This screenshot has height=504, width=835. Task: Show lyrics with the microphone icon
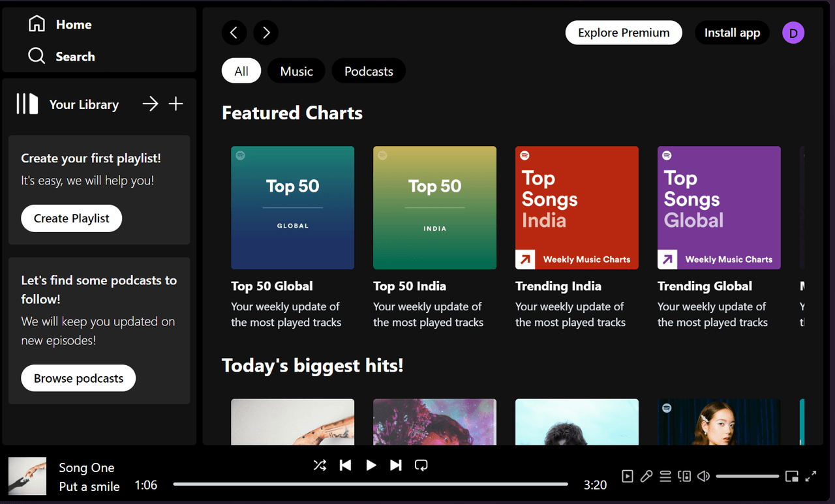pyautogui.click(x=646, y=477)
